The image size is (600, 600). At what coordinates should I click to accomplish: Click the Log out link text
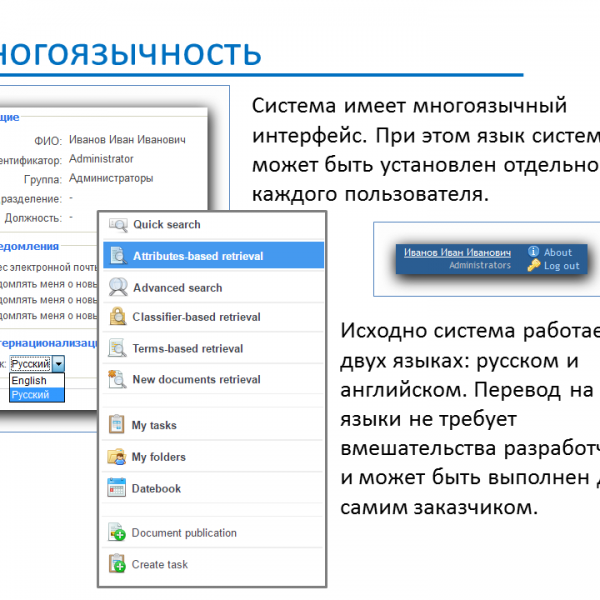point(561,266)
